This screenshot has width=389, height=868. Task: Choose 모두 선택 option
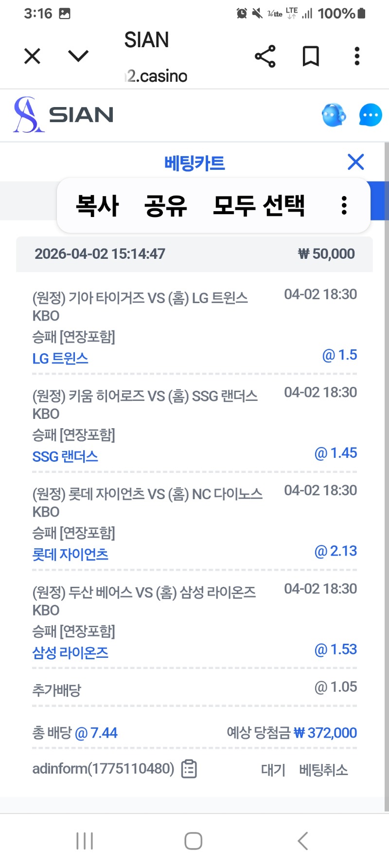pyautogui.click(x=259, y=205)
